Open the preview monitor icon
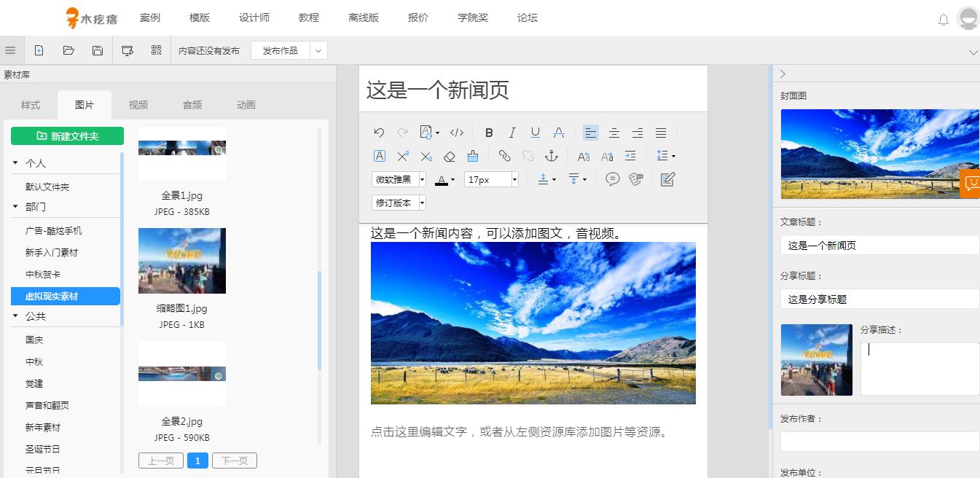 pos(128,50)
